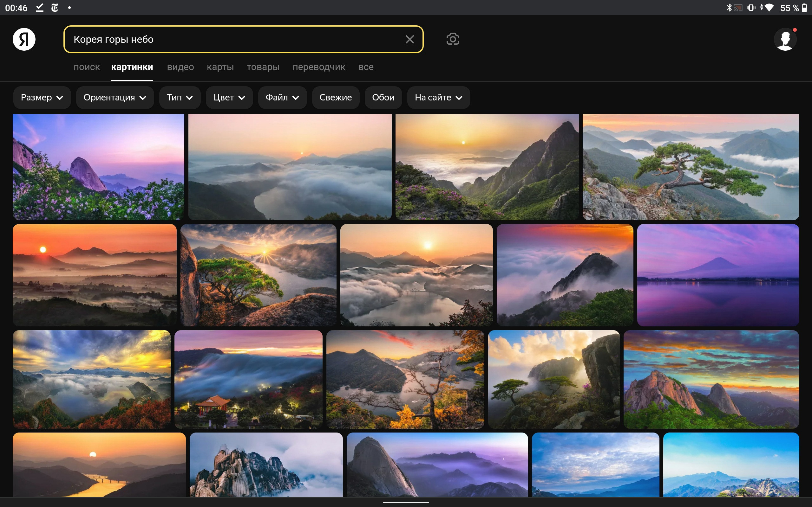Switch to the карты tab

pos(220,67)
